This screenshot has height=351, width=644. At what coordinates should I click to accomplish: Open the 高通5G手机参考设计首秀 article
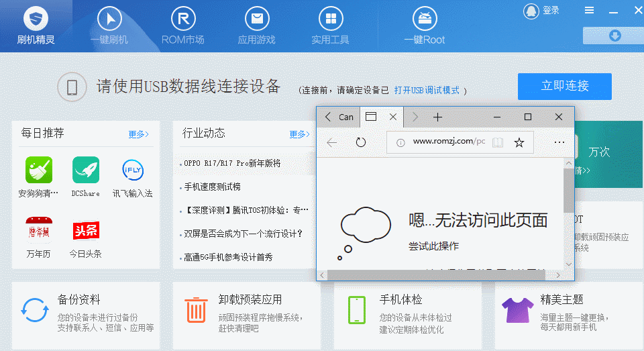228,257
